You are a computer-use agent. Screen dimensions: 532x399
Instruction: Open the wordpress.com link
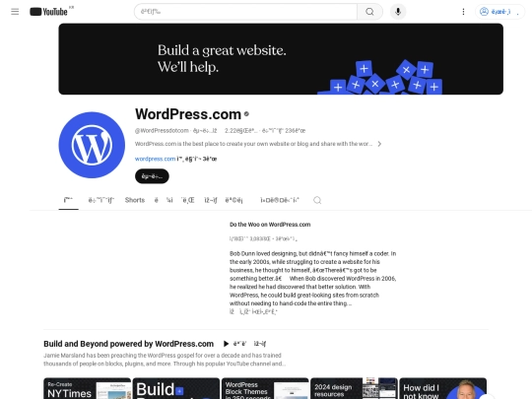point(155,159)
